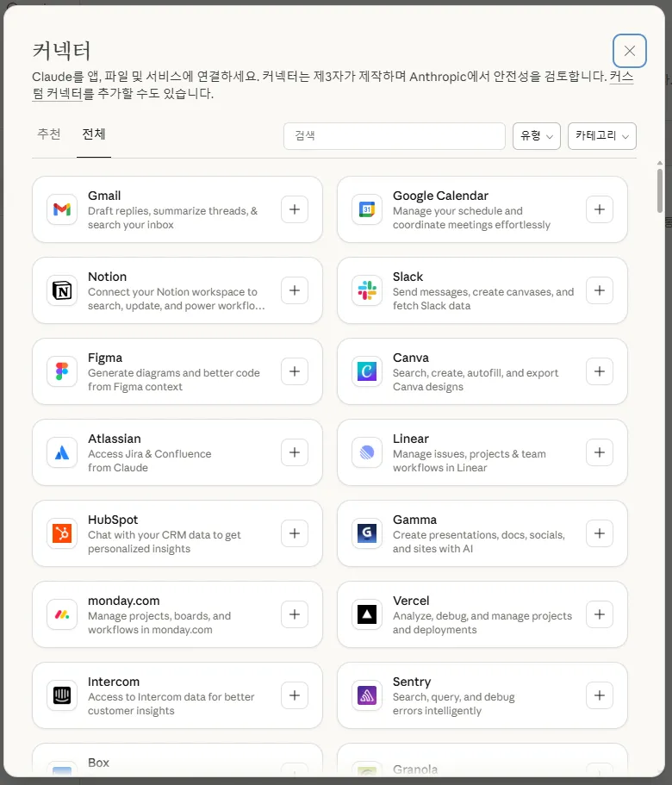Add the Gmail connector with plus button

[x=295, y=209]
